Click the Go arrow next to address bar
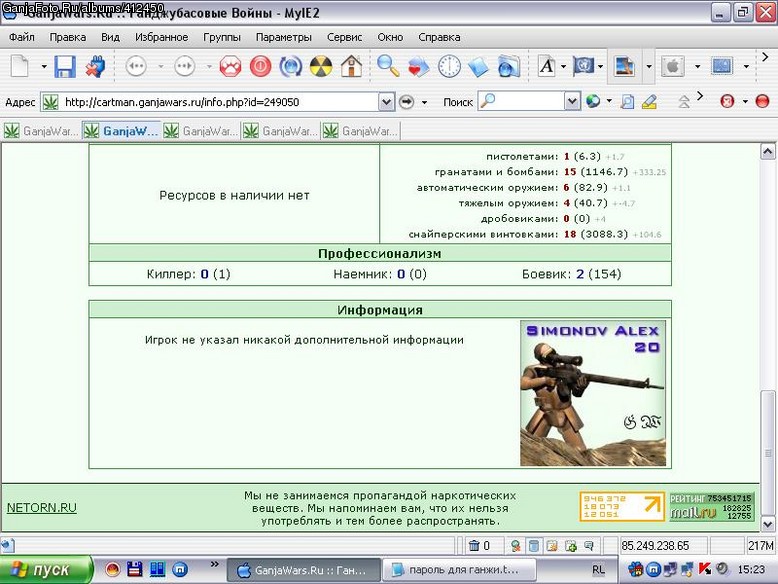Image resolution: width=778 pixels, height=584 pixels. click(407, 102)
